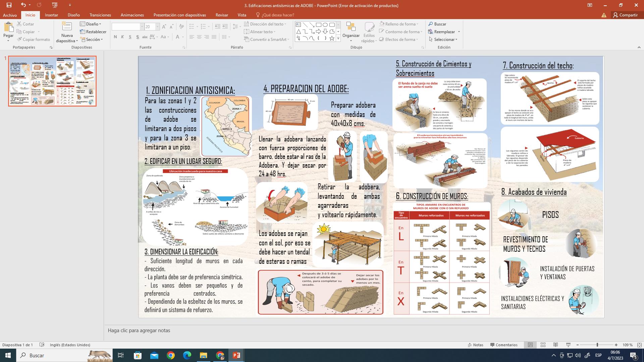The width and height of the screenshot is (644, 362).
Task: Switch to Reading view icon
Action: point(555,345)
